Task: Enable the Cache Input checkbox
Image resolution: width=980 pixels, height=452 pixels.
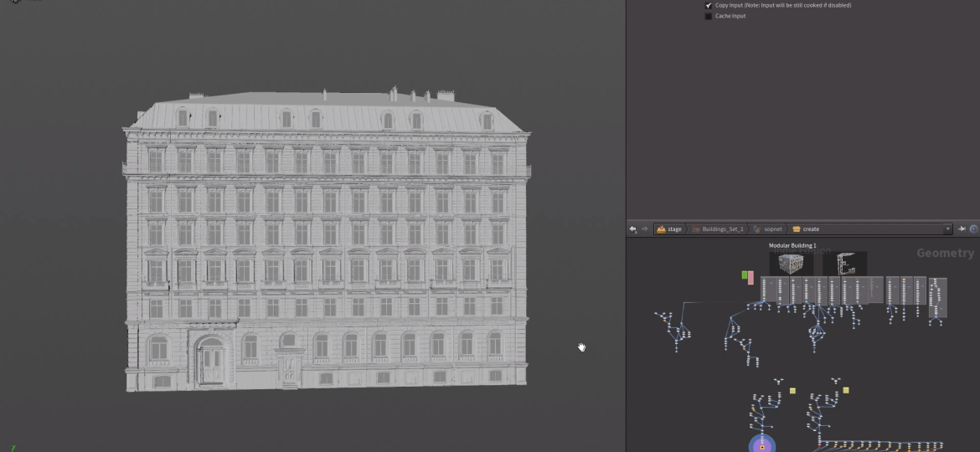Action: click(709, 16)
